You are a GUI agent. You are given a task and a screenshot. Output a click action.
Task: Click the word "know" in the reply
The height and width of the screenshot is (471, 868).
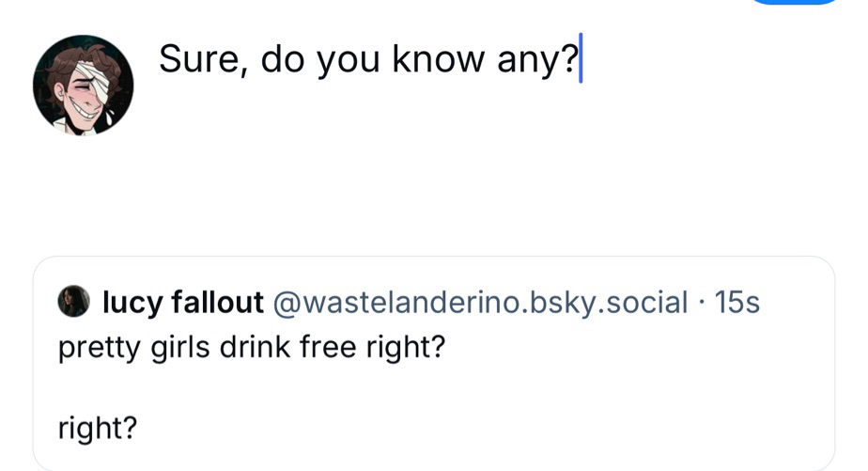[x=436, y=59]
